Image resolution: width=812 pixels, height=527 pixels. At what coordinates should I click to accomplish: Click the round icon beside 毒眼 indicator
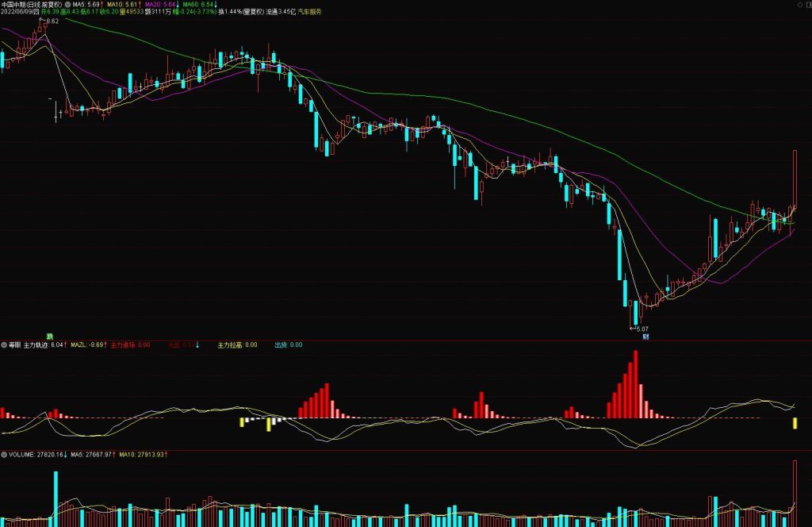click(x=4, y=345)
